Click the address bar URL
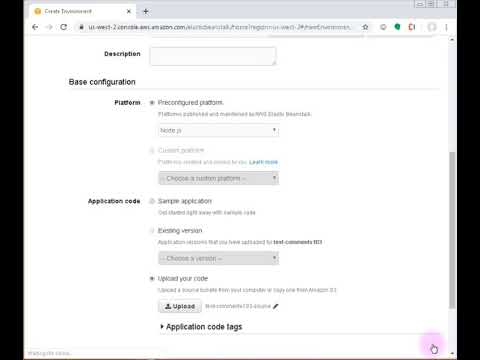Image resolution: width=480 pixels, height=360 pixels. point(219,27)
